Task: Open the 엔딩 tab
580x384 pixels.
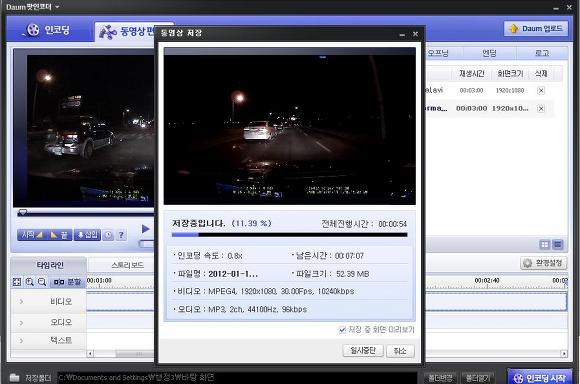Action: pos(489,53)
